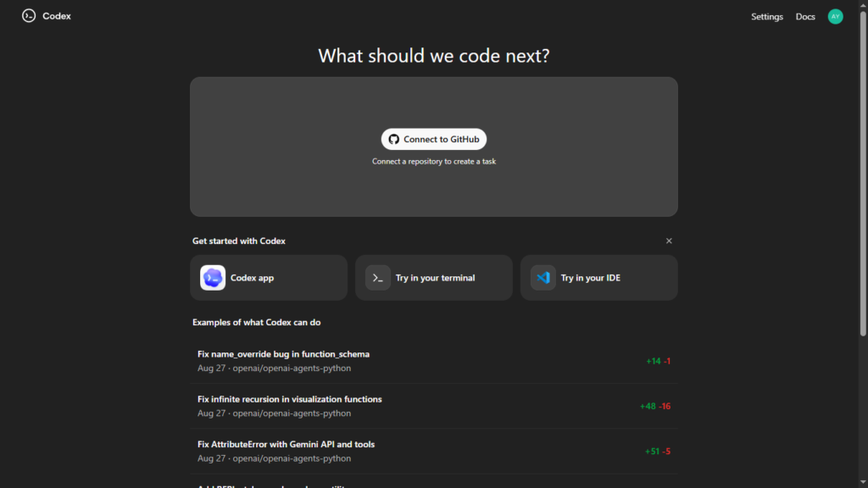Click the scrollbar up arrow

(863, 5)
